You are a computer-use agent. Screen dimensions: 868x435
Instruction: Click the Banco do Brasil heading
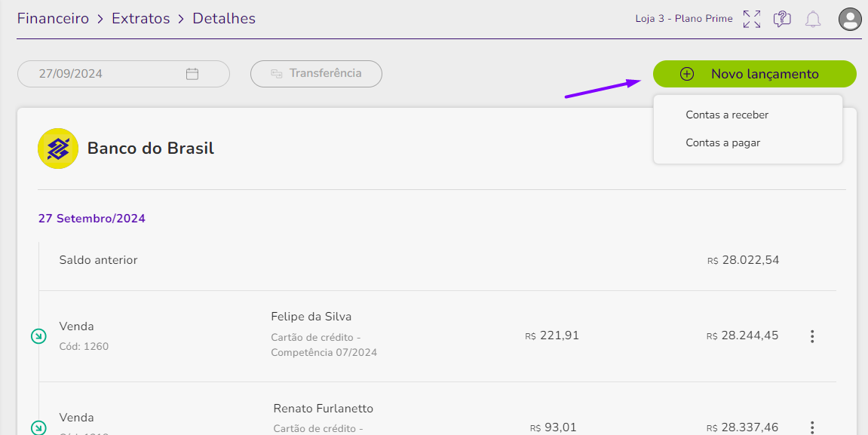coord(151,149)
